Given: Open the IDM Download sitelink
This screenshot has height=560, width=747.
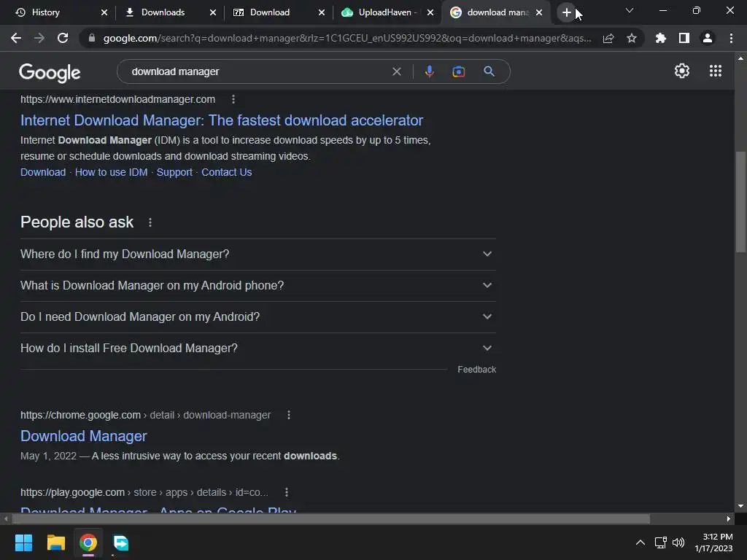Looking at the screenshot, I should (43, 172).
